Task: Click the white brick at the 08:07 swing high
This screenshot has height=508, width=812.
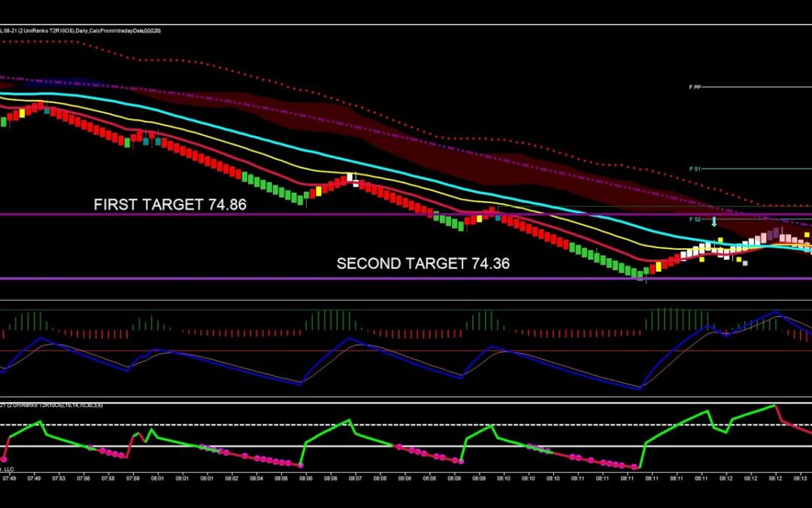Action: coord(350,178)
